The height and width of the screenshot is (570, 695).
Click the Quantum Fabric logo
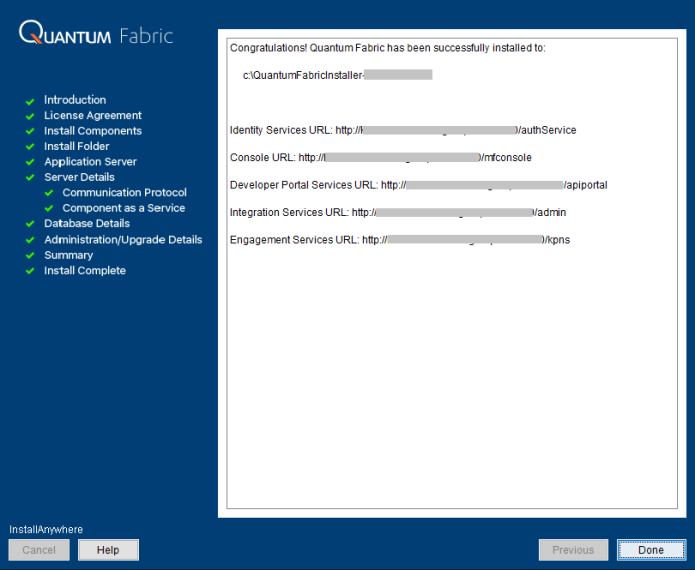click(96, 33)
